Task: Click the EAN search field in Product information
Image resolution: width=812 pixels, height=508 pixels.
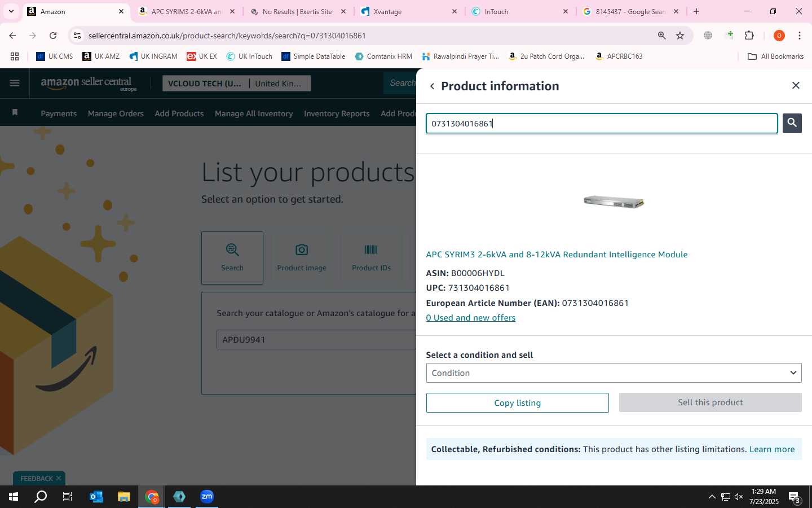Action: click(602, 124)
